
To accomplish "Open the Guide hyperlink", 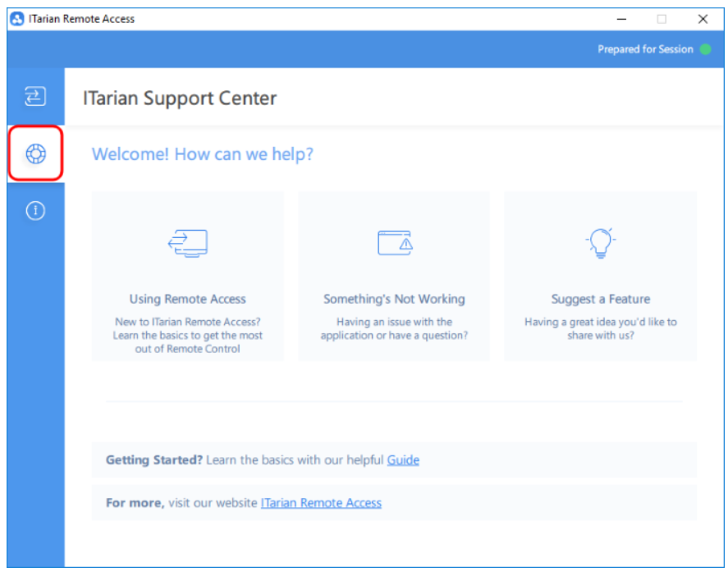I will pyautogui.click(x=403, y=460).
